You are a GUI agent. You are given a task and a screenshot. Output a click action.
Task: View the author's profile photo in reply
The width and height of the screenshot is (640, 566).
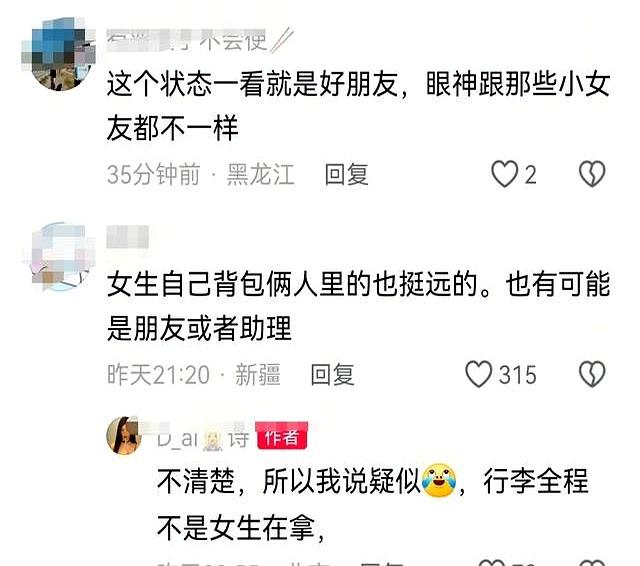pyautogui.click(x=124, y=435)
